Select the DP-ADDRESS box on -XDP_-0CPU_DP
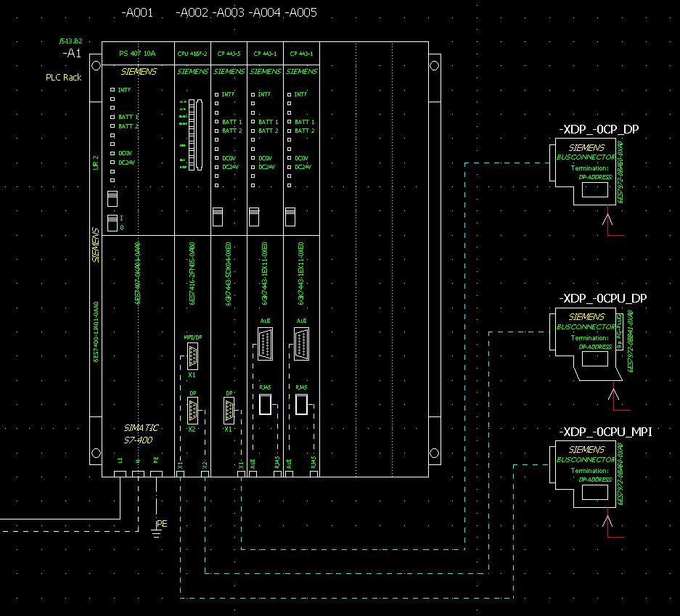680x616 pixels. (595, 358)
